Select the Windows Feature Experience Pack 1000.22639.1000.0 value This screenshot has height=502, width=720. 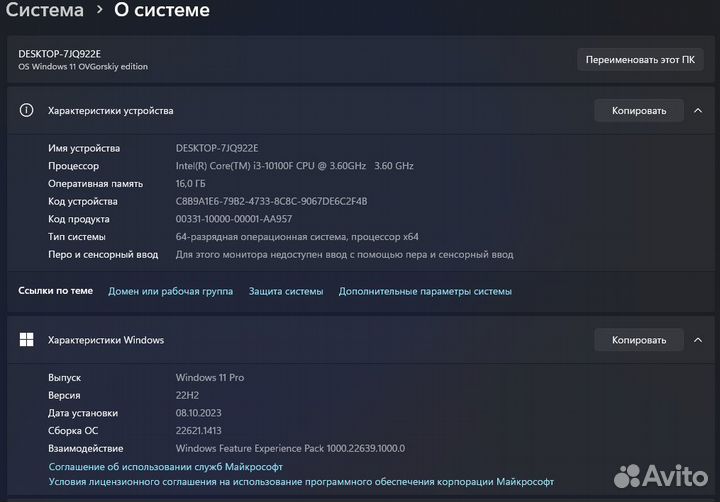click(x=290, y=448)
